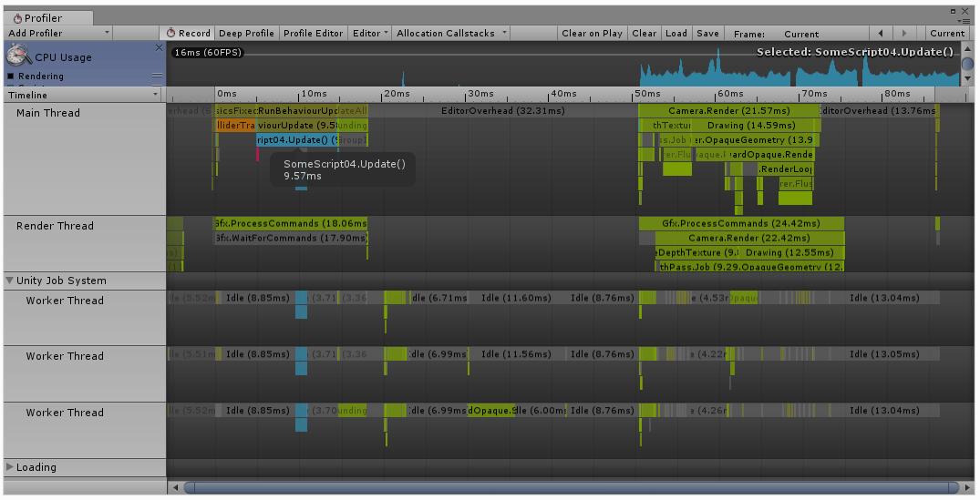Click the chart scrollbar up arrow
The image size is (980, 500).
[967, 48]
